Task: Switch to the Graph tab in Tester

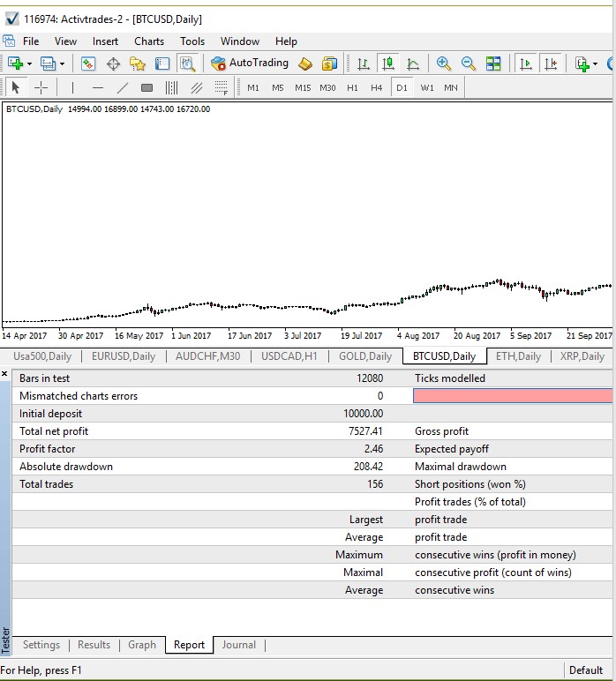Action: 141,645
